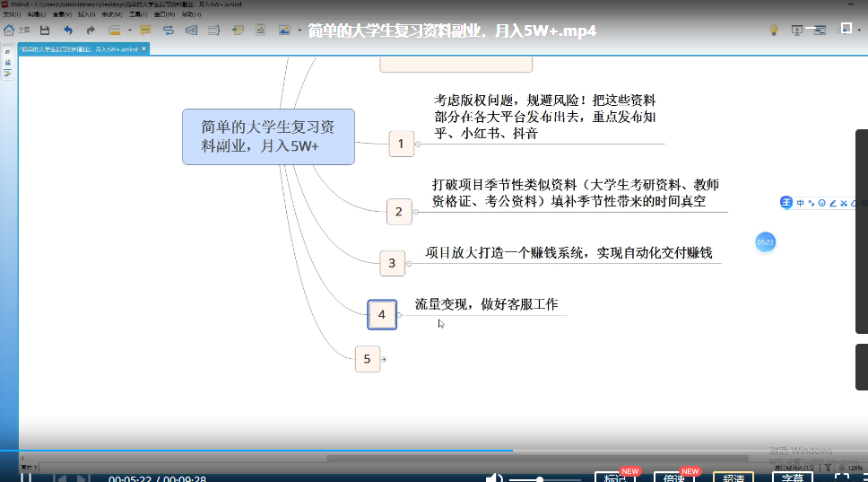Click the blue 05:22 timestamp bubble
The image size is (868, 482).
765,242
